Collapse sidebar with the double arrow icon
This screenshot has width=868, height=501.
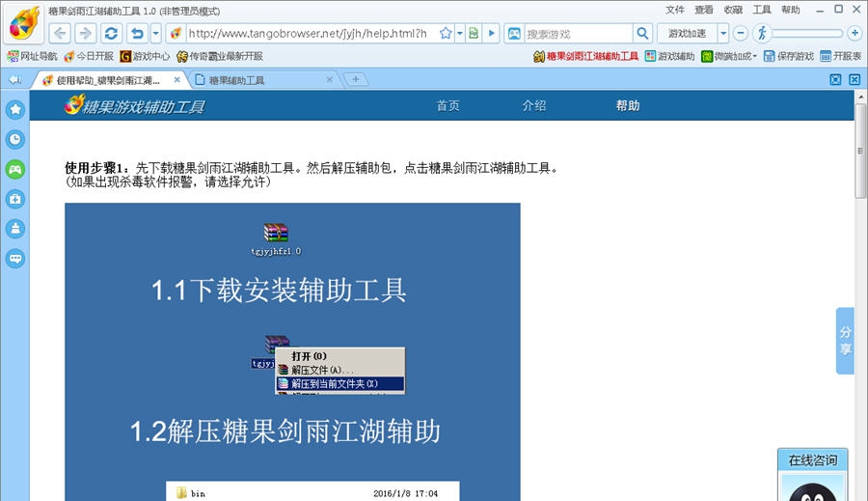(x=14, y=80)
